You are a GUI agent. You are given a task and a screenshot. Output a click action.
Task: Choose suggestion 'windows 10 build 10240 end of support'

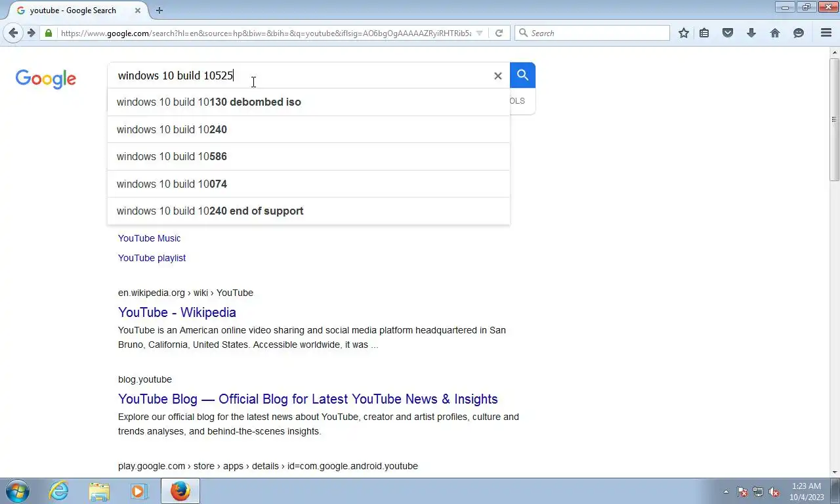(x=308, y=211)
